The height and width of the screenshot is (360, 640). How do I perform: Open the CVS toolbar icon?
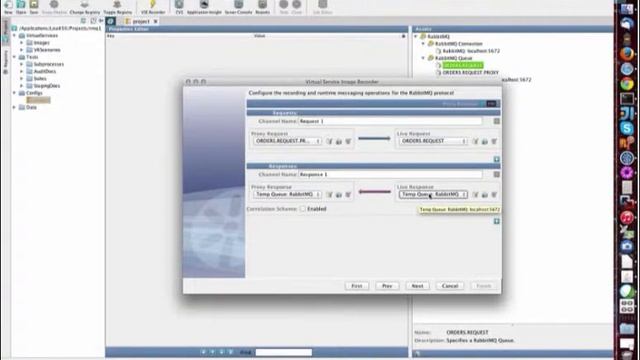point(179,7)
